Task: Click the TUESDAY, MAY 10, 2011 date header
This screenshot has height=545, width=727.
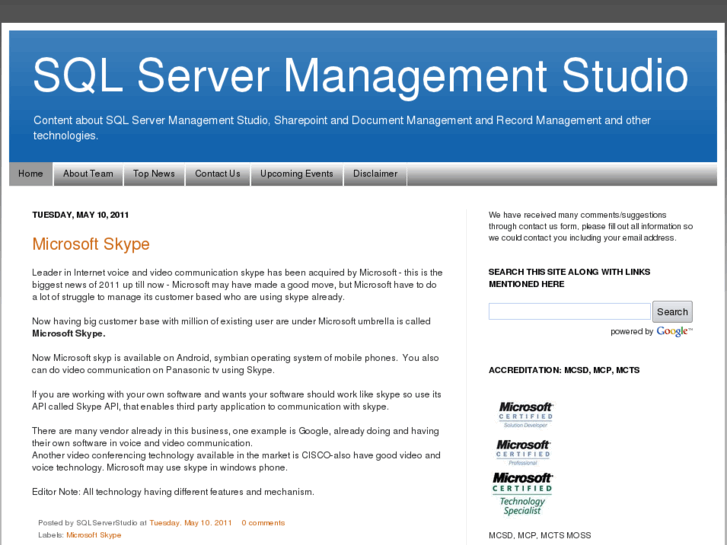Action: (x=80, y=215)
